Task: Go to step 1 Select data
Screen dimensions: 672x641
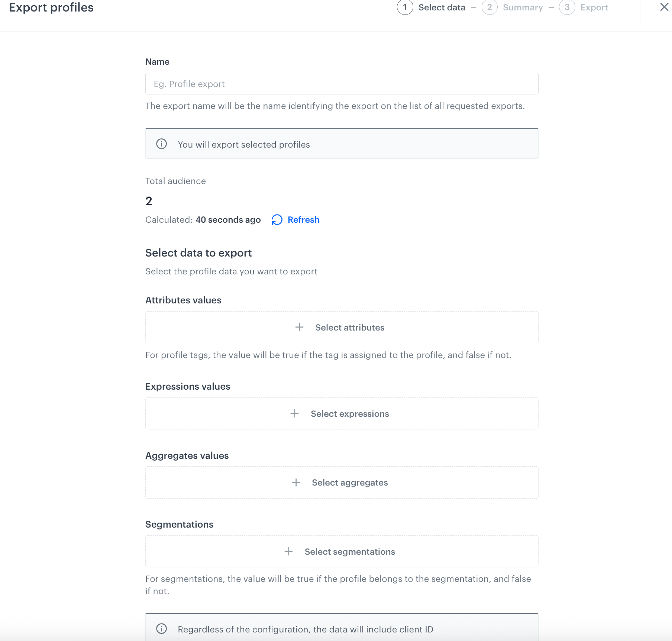Action: coord(442,7)
